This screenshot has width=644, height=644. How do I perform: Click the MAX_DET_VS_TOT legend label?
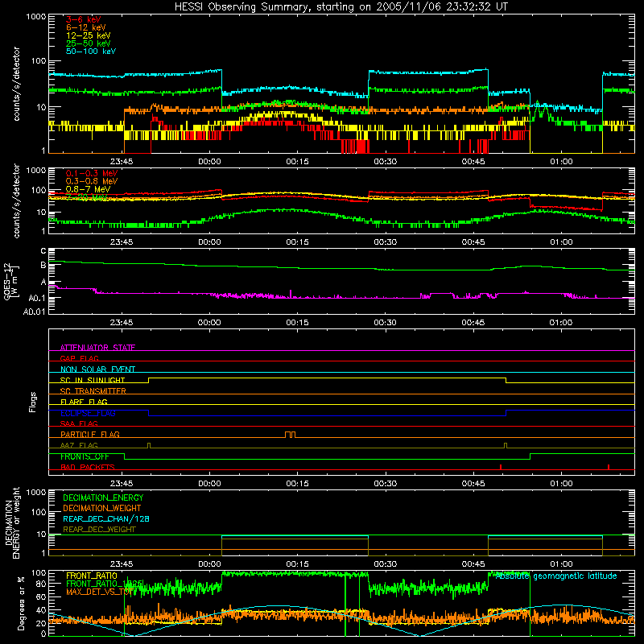[x=99, y=592]
